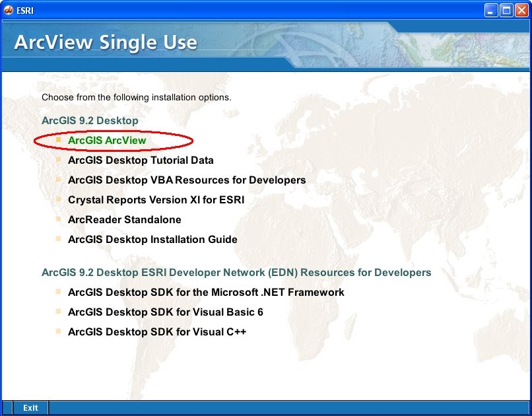
Task: Click the yellow bullet icon beside ArcGIS ArcView
Action: click(x=60, y=140)
